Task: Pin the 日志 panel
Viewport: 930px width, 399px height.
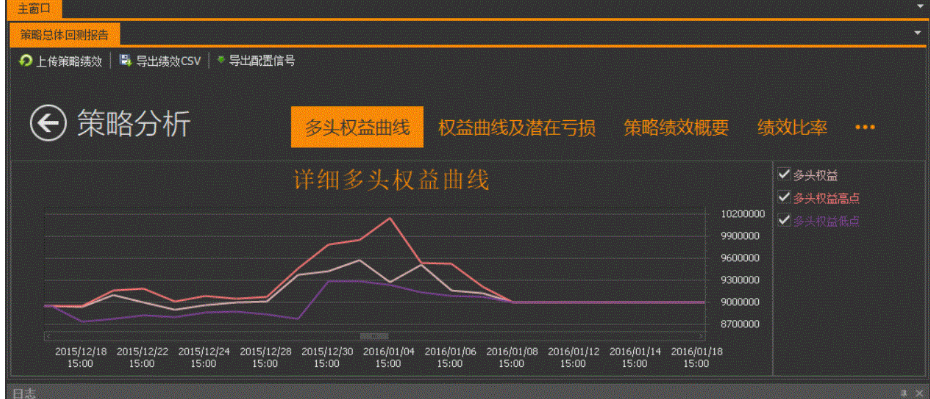Action: 904,392
